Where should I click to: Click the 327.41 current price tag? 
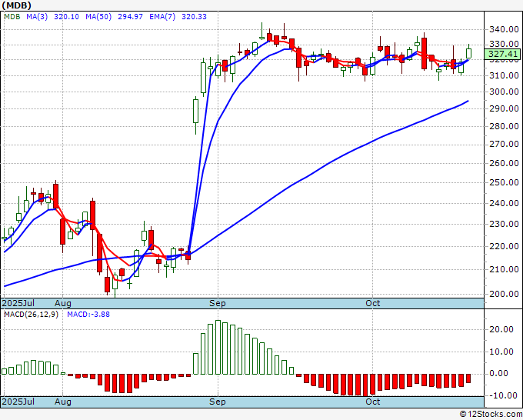click(x=504, y=54)
